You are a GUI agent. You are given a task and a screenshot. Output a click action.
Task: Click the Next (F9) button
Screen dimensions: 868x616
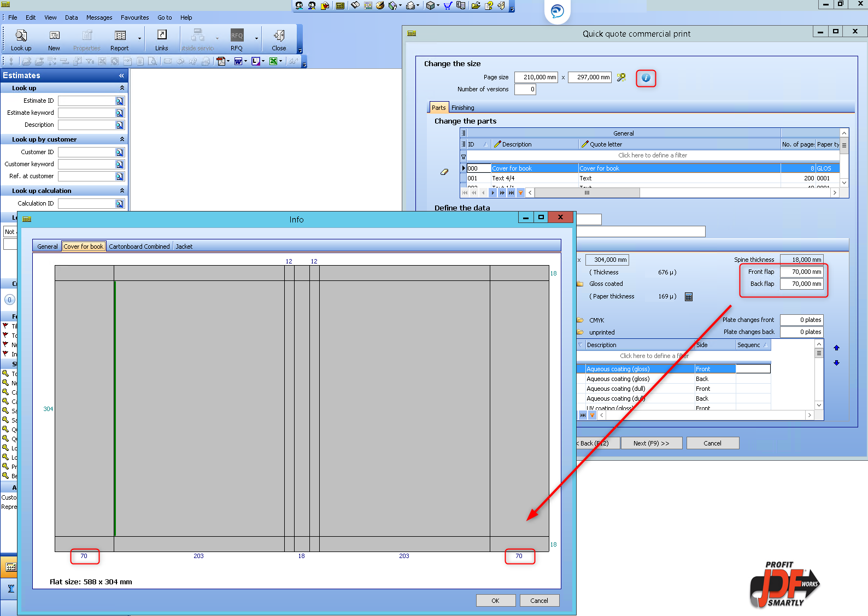pos(652,443)
